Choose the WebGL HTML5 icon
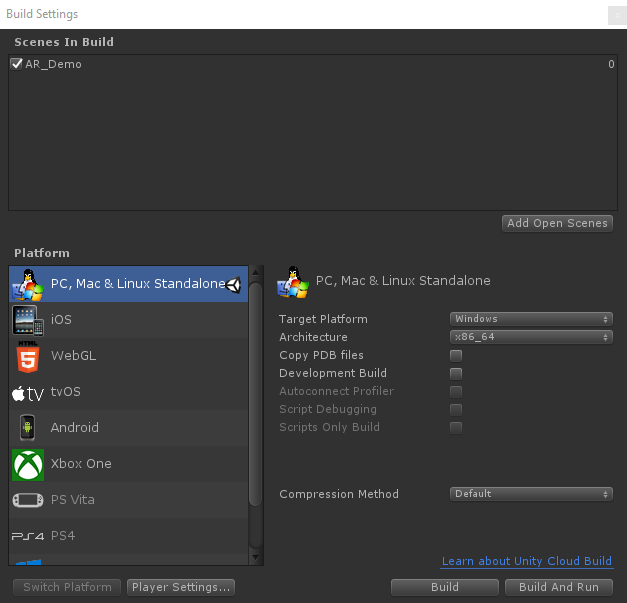Screen dimensions: 627x603 click(x=28, y=356)
